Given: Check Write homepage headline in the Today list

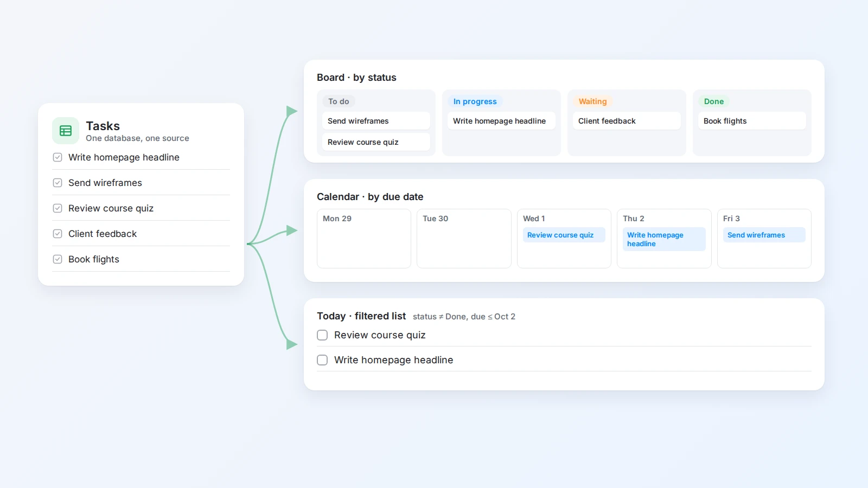Looking at the screenshot, I should (x=322, y=360).
